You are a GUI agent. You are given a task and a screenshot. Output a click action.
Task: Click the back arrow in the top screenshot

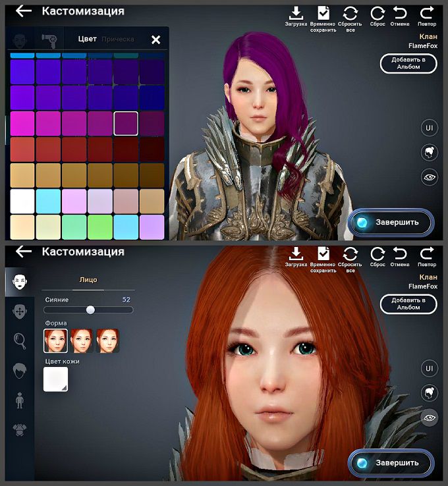coord(24,11)
